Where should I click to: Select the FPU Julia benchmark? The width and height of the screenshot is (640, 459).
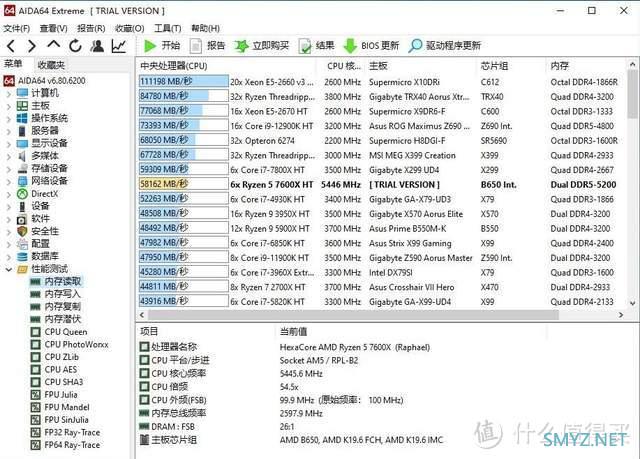click(x=54, y=395)
